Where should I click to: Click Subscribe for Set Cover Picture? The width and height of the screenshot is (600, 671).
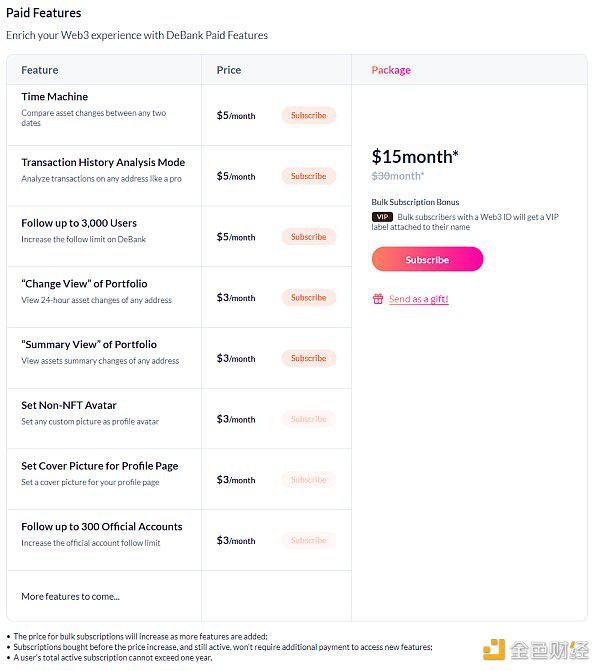[x=308, y=480]
